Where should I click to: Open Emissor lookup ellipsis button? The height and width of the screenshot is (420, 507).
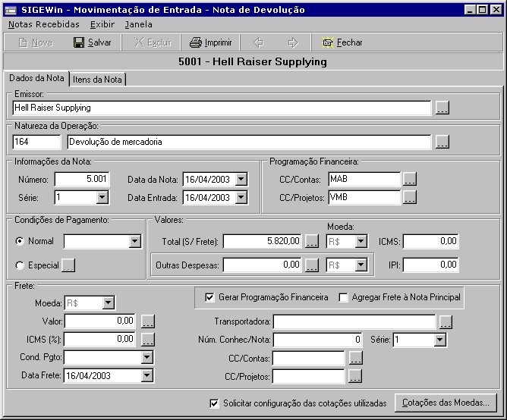(x=442, y=108)
